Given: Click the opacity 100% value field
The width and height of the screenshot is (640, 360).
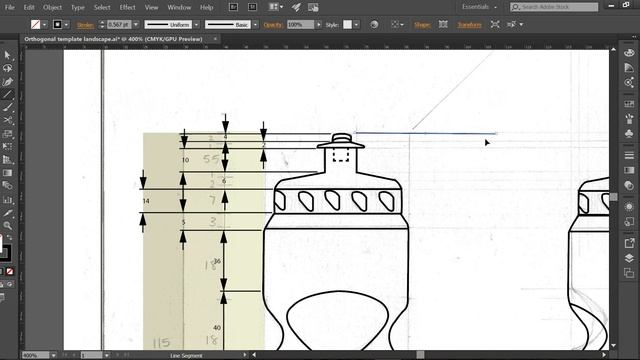Looking at the screenshot, I should click(300, 24).
